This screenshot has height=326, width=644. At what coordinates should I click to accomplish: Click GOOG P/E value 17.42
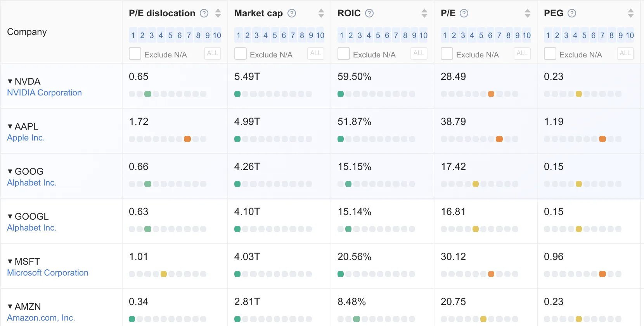pos(454,167)
